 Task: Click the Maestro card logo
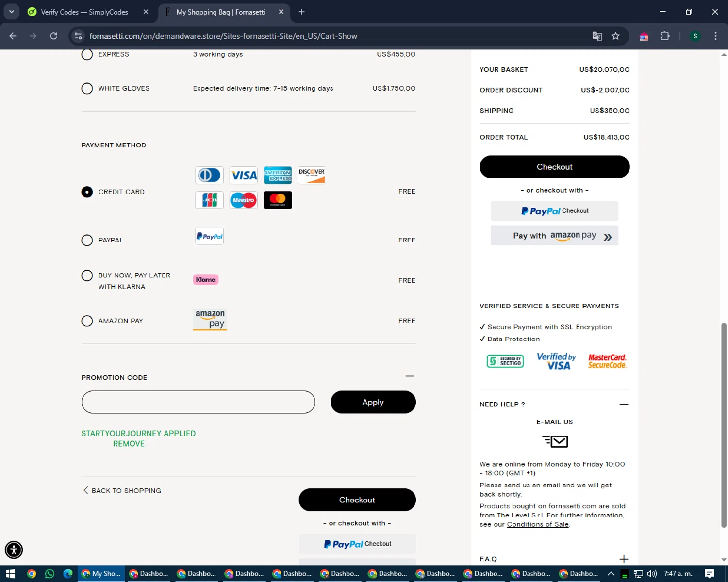244,200
